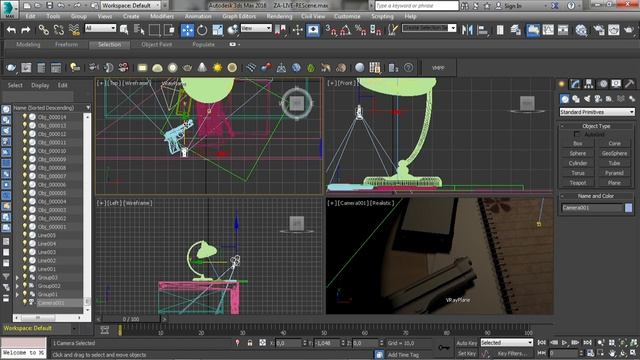Click the Plane primitive button
Image resolution: width=640 pixels, height=360 pixels.
coord(614,183)
